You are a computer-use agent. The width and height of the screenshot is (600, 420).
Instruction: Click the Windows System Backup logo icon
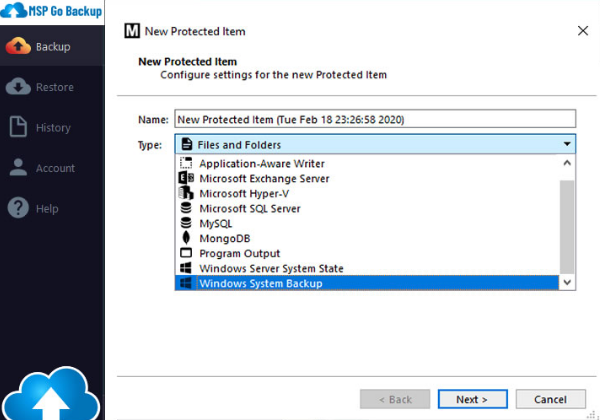[186, 283]
